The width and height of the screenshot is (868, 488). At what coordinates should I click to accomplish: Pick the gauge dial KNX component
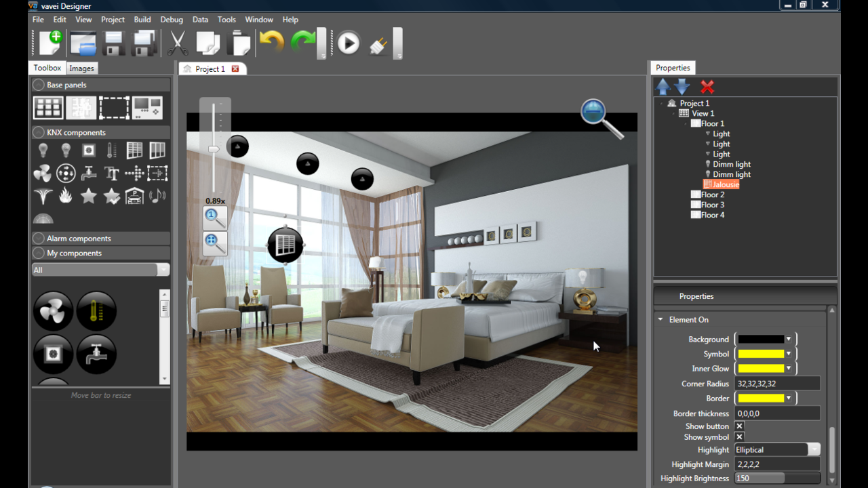[43, 218]
